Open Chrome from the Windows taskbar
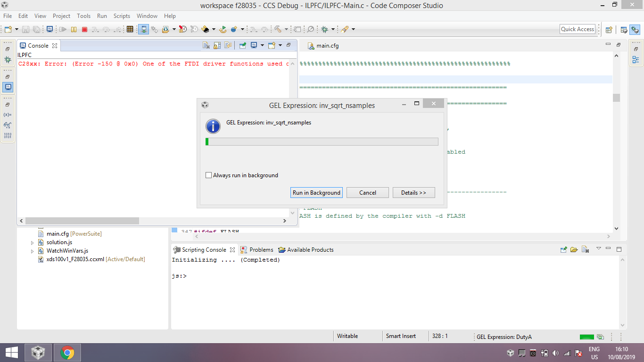This screenshot has width=644, height=362. tap(67, 353)
